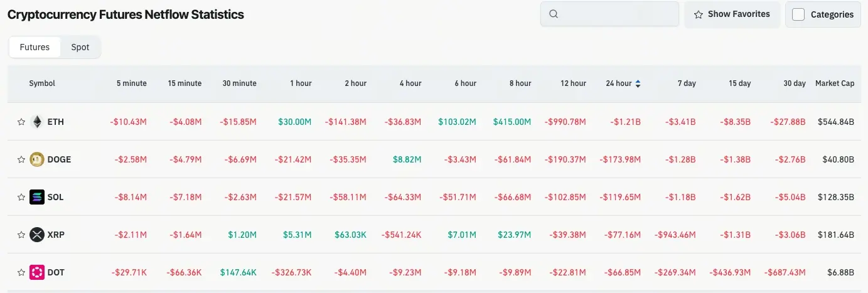Open the ETH symbol link
The height and width of the screenshot is (293, 868).
[x=56, y=122]
